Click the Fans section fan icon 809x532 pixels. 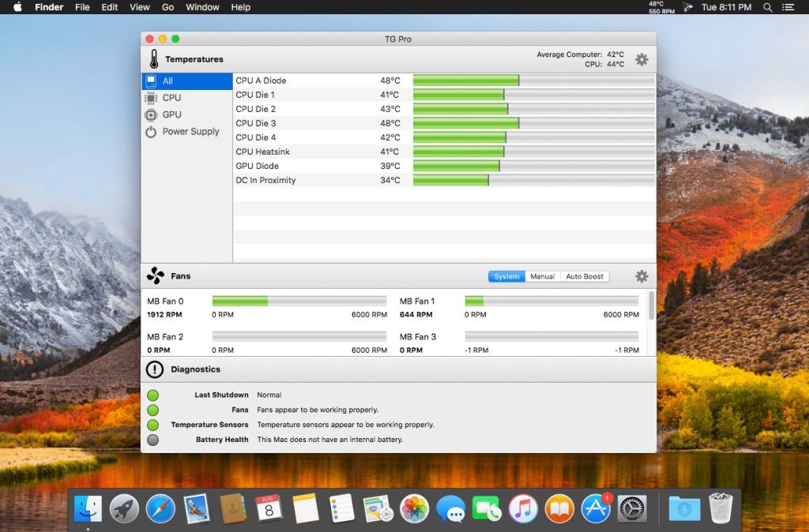pyautogui.click(x=155, y=276)
